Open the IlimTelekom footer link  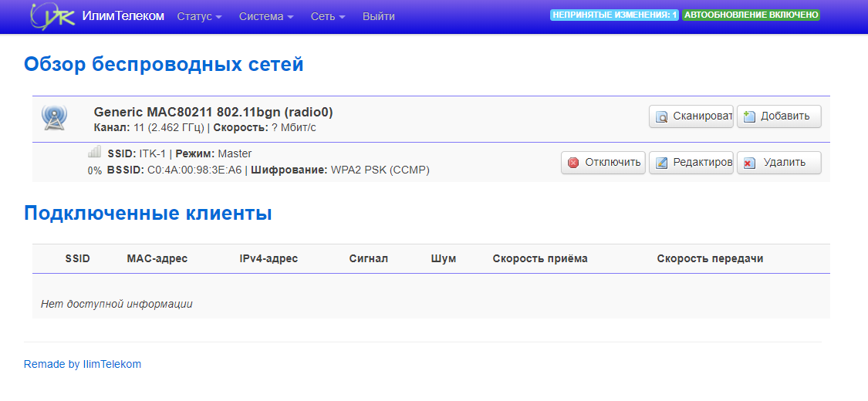(x=112, y=364)
